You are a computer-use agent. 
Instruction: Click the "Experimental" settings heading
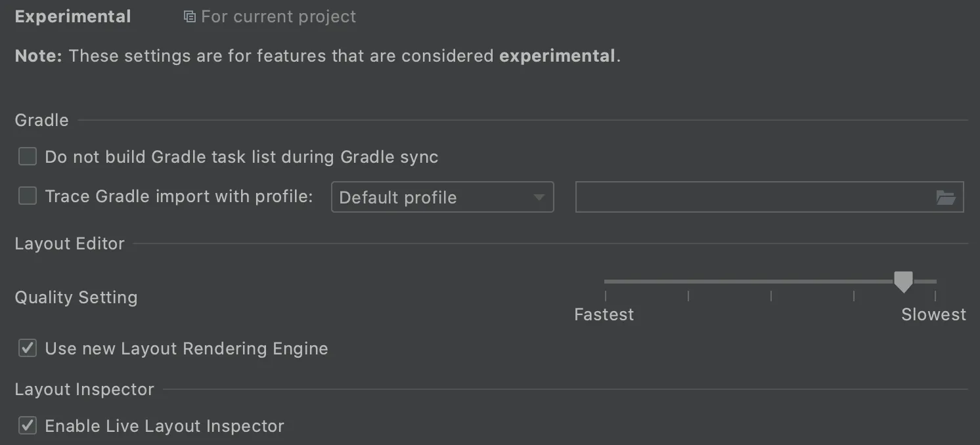pyautogui.click(x=73, y=17)
